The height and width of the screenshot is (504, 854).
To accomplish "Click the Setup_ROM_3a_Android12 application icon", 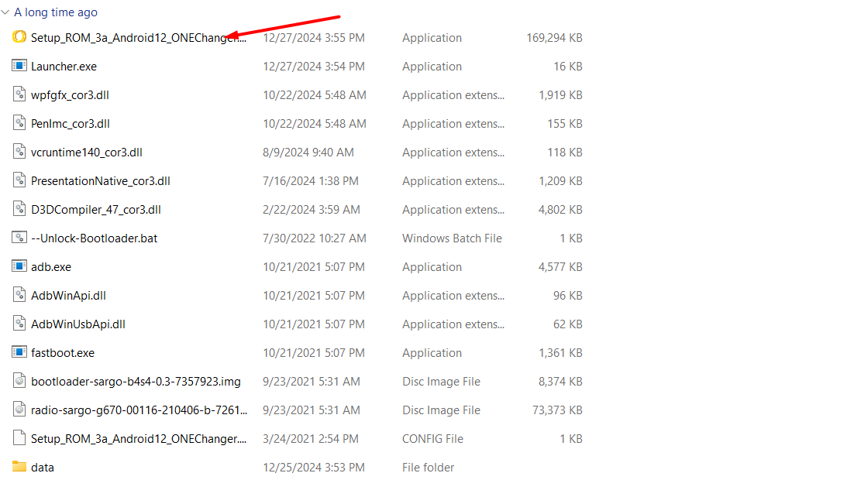I will click(x=19, y=37).
